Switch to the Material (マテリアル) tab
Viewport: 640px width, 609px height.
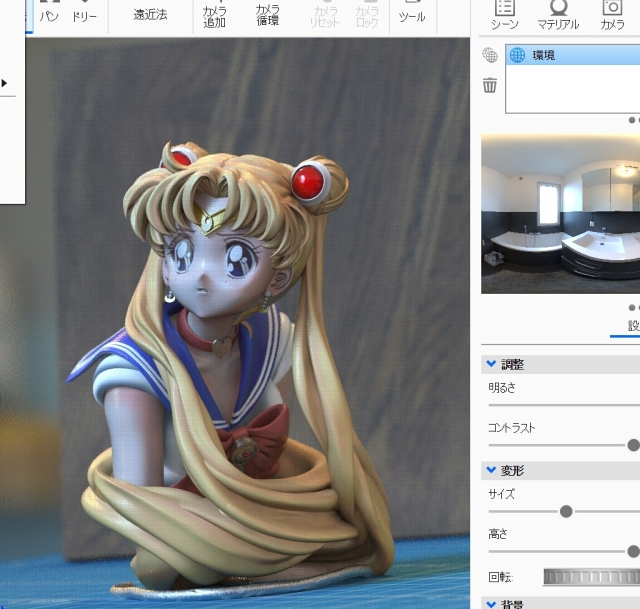(x=558, y=14)
